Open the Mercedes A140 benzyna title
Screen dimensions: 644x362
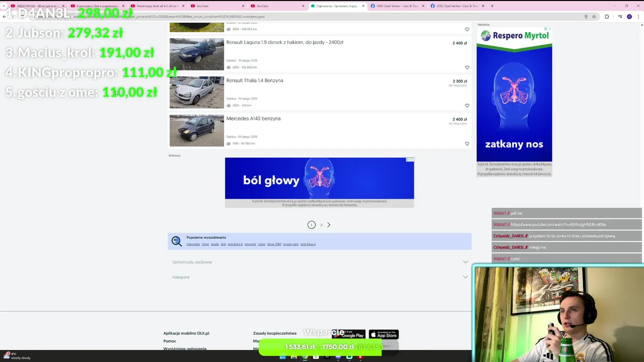click(x=254, y=119)
